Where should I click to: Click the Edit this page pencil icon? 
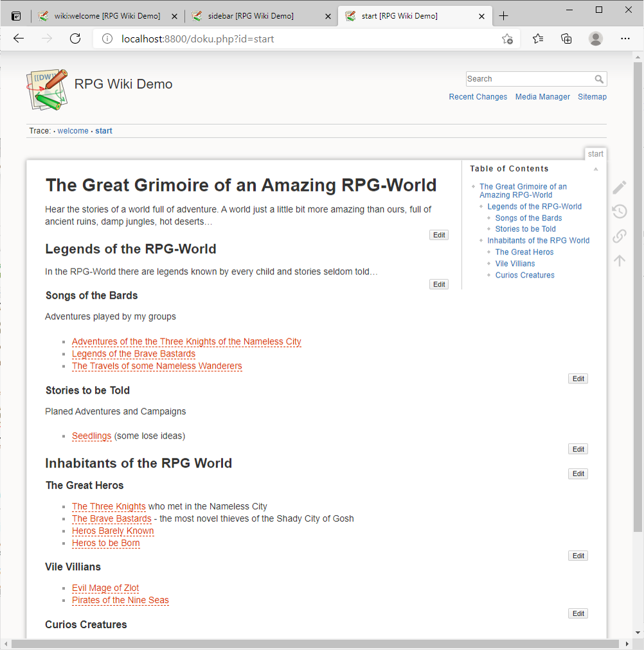(620, 188)
